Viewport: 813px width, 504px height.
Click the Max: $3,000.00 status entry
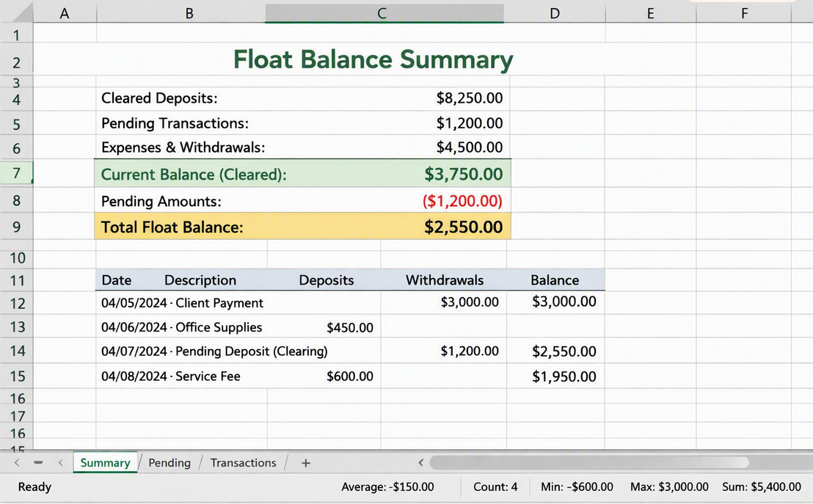click(669, 487)
